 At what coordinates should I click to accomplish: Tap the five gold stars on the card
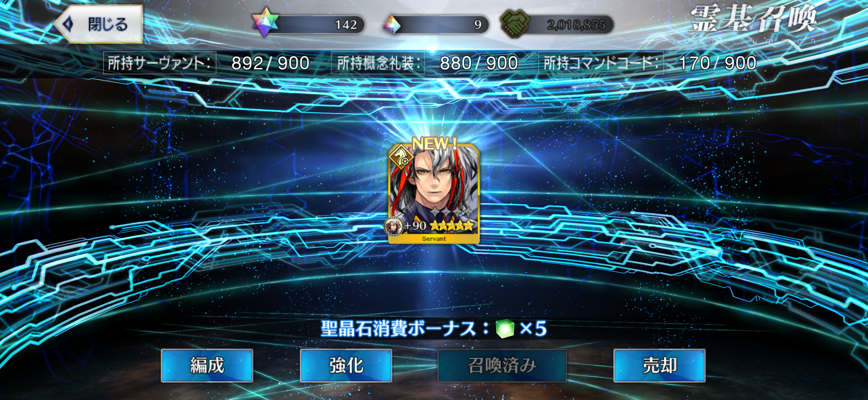pos(451,225)
